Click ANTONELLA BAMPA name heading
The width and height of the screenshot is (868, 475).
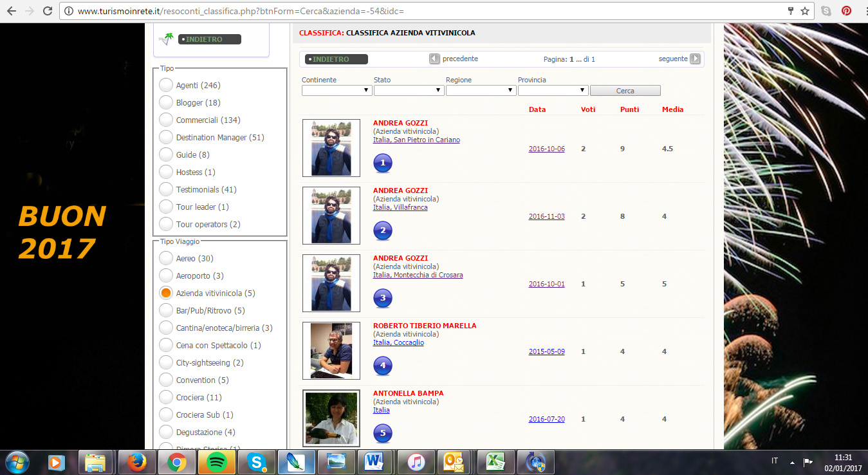pos(408,393)
